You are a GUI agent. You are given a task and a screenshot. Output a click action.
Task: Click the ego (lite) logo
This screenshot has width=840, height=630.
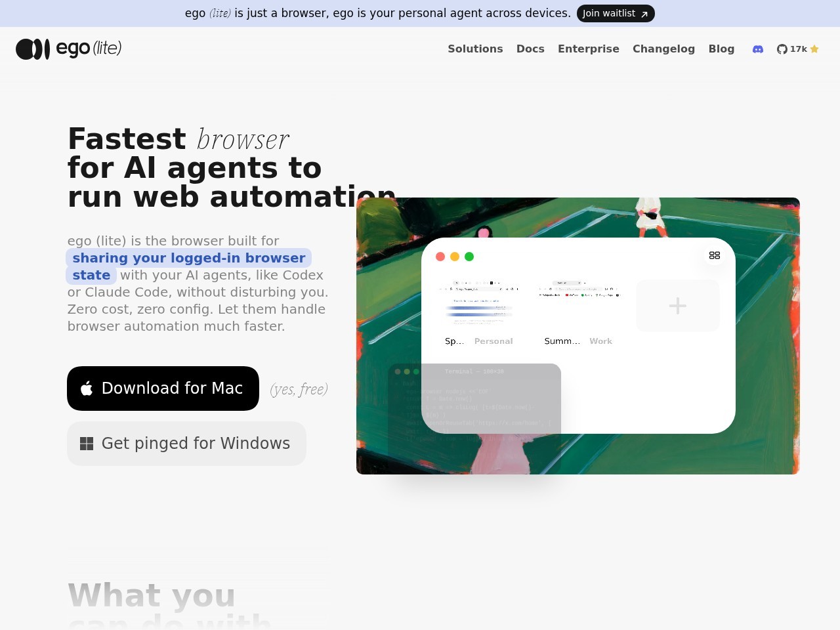click(x=69, y=49)
